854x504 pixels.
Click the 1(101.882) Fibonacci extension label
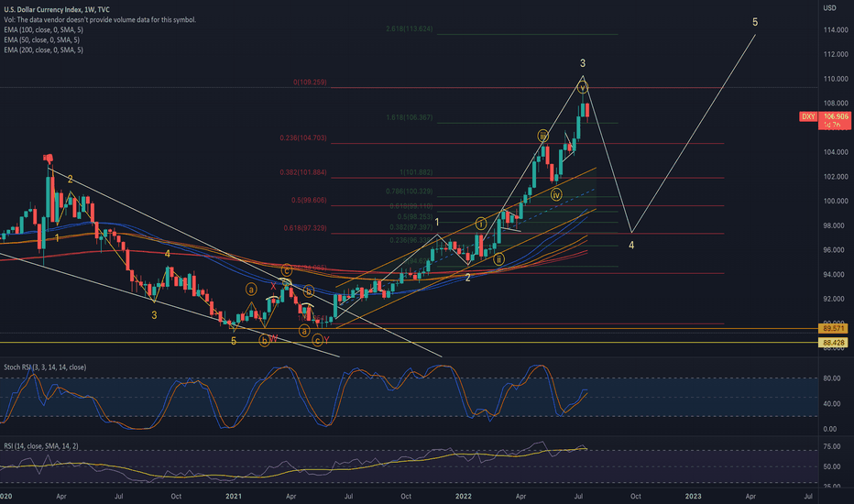pyautogui.click(x=416, y=172)
